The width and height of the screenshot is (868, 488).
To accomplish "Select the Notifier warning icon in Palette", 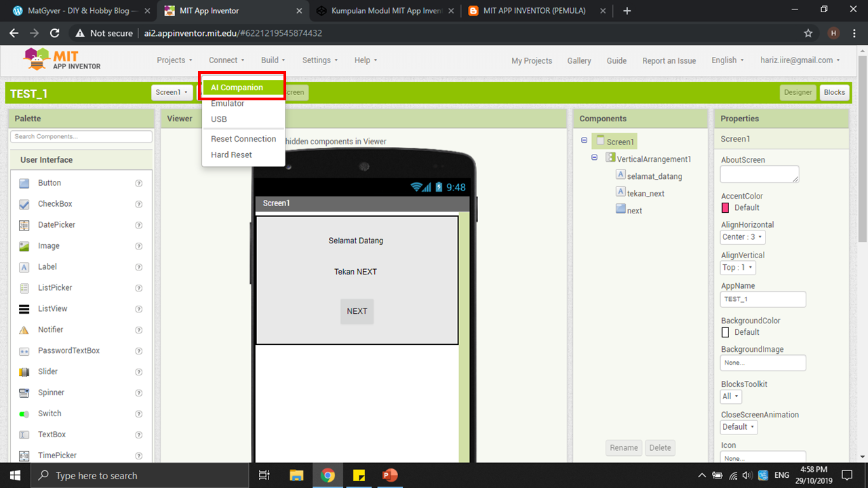I will pos(24,330).
